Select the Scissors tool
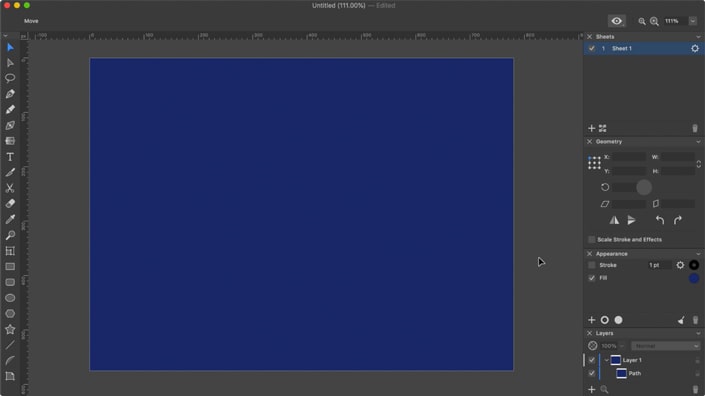Screen dimensions: 705x396 10,188
